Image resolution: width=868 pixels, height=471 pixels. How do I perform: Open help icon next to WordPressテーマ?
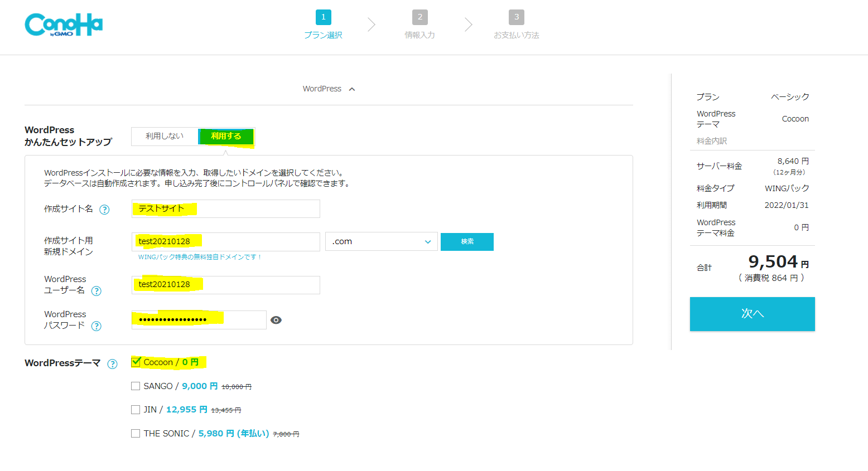click(x=113, y=364)
